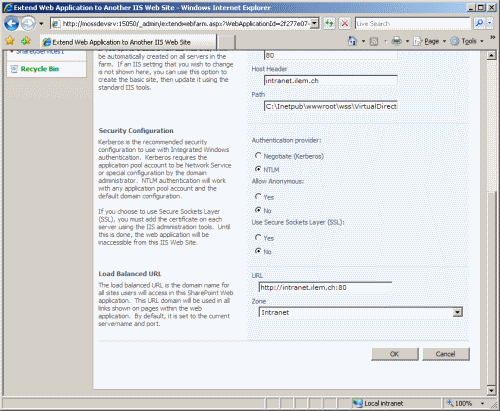500x411 pixels.
Task: Click the browser Back arrow button
Action: [12, 24]
